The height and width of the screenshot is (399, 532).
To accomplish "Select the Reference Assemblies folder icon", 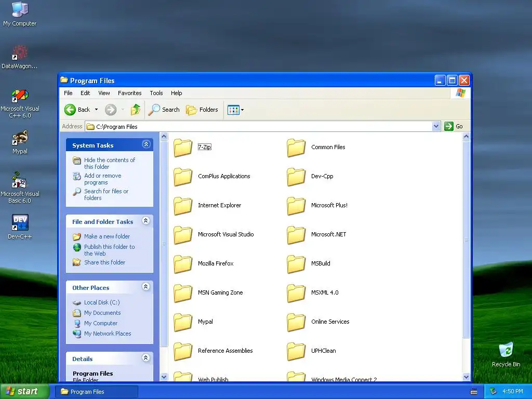I will tap(183, 351).
